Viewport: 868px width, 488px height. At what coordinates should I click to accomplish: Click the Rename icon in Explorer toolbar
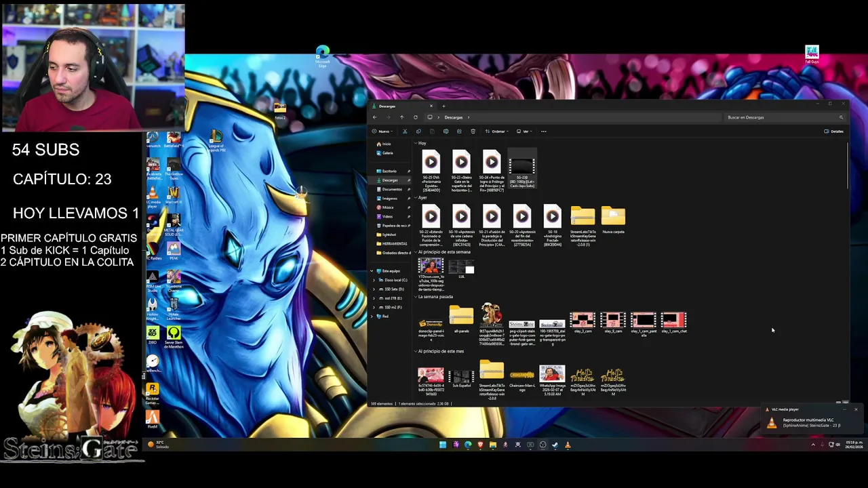coord(446,131)
